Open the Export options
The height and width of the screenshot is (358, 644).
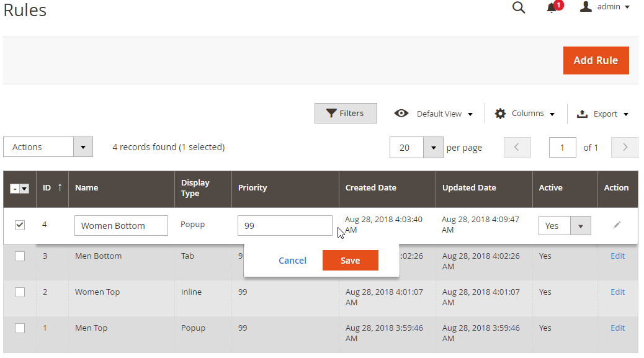click(x=602, y=114)
